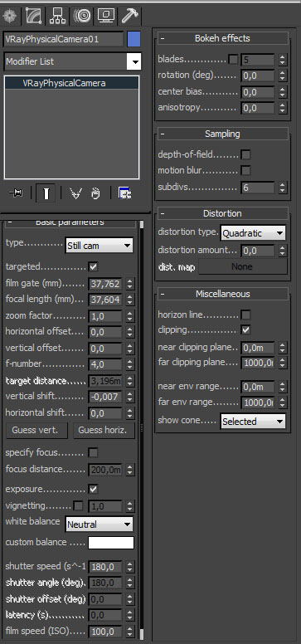Viewport: 301px width, 644px height.
Task: Click the focal length spinner arrows
Action: click(x=129, y=300)
